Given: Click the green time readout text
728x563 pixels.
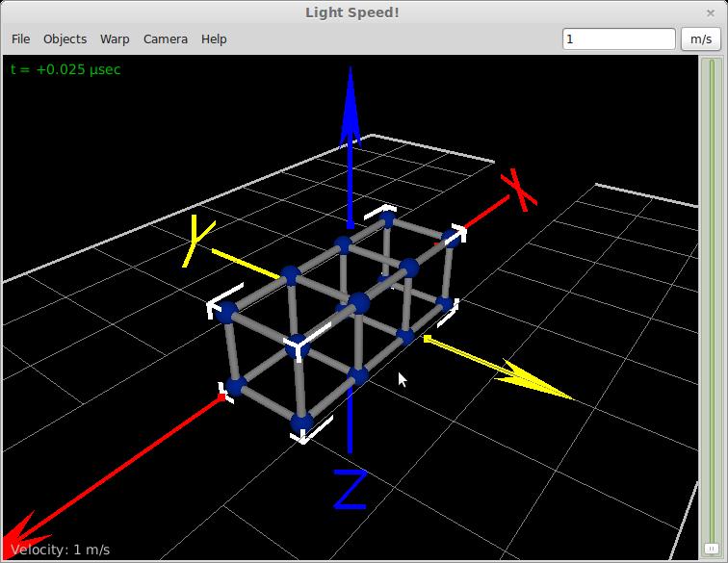Looking at the screenshot, I should 65,69.
